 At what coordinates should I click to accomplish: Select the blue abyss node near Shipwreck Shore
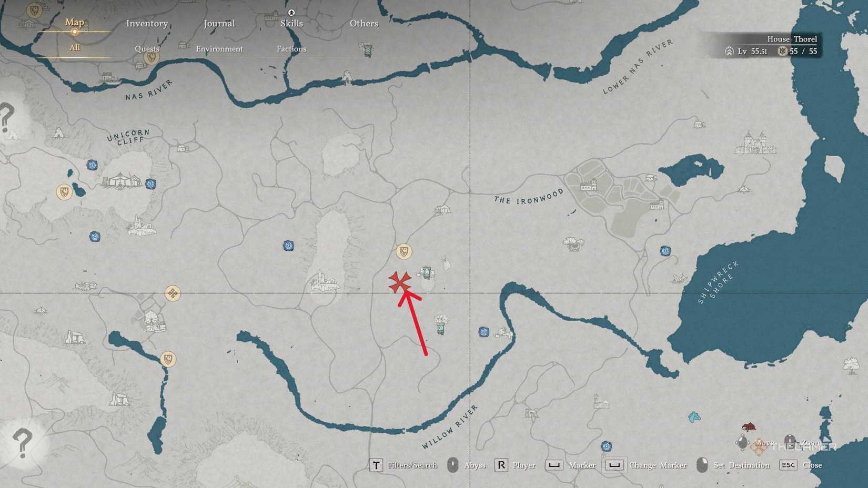665,251
